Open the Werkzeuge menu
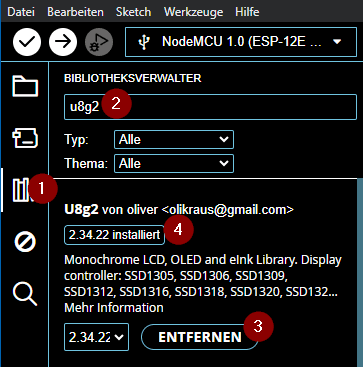The image size is (363, 367). 193,12
